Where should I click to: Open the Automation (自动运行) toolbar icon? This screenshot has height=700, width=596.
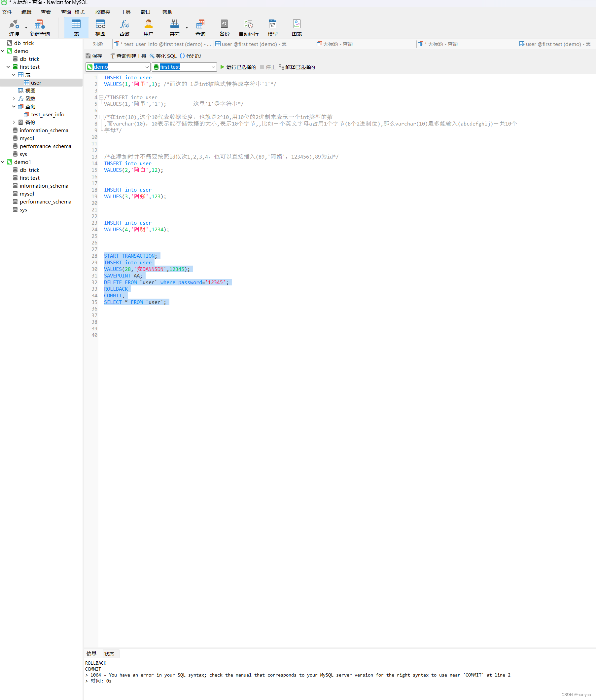pos(249,28)
